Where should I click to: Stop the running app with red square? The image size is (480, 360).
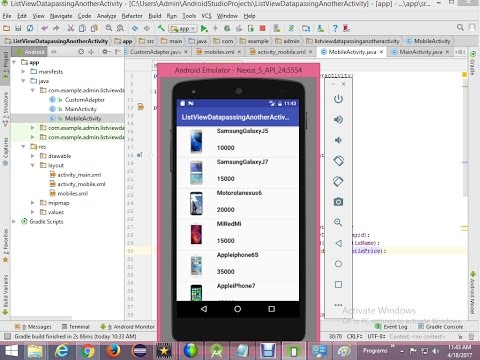(x=263, y=28)
